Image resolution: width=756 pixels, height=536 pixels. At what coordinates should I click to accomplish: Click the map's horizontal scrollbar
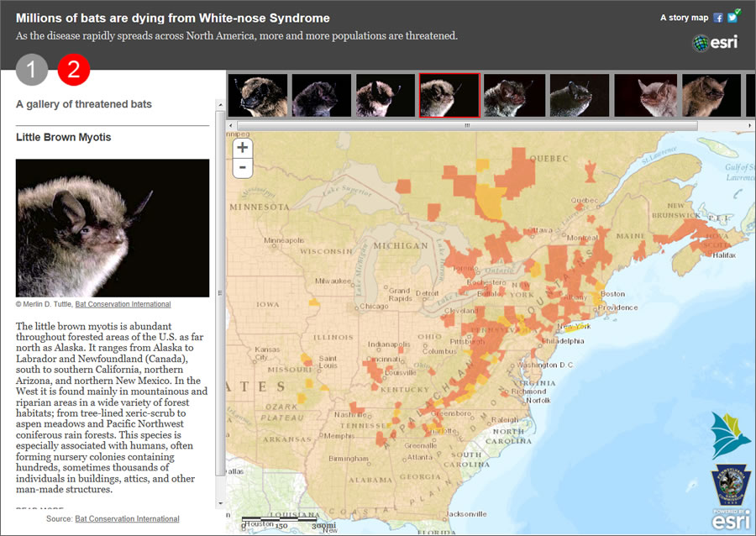pos(466,124)
